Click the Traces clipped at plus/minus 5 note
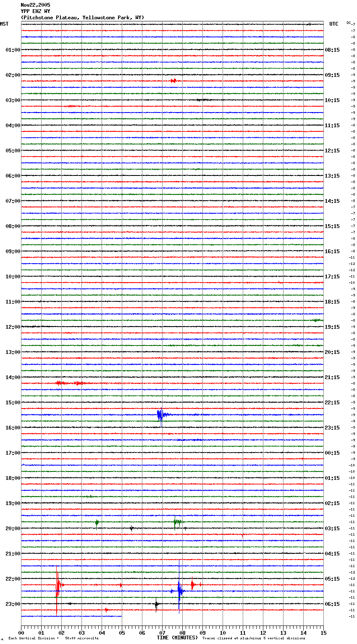The height and width of the screenshot is (644, 357). coord(254,638)
